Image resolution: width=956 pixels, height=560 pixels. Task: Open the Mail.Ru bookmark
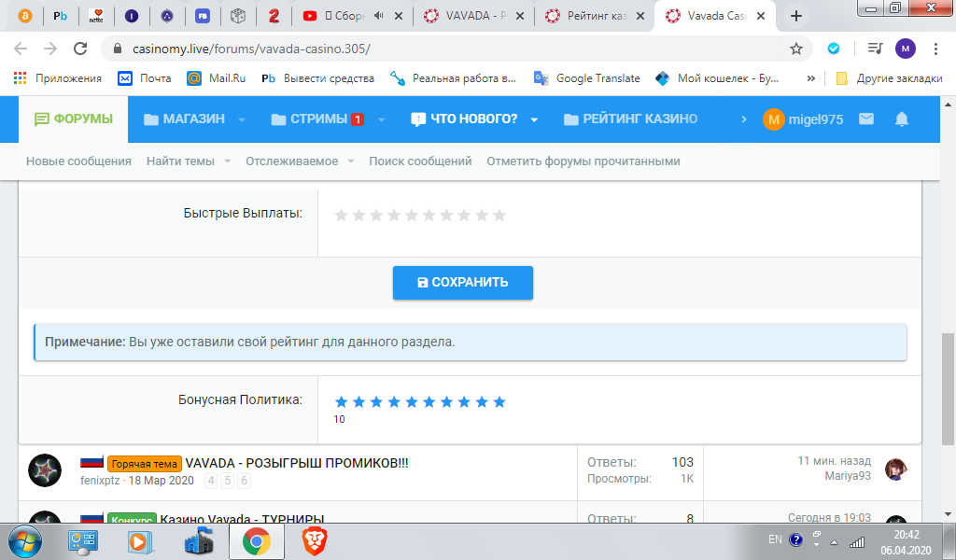pos(217,78)
